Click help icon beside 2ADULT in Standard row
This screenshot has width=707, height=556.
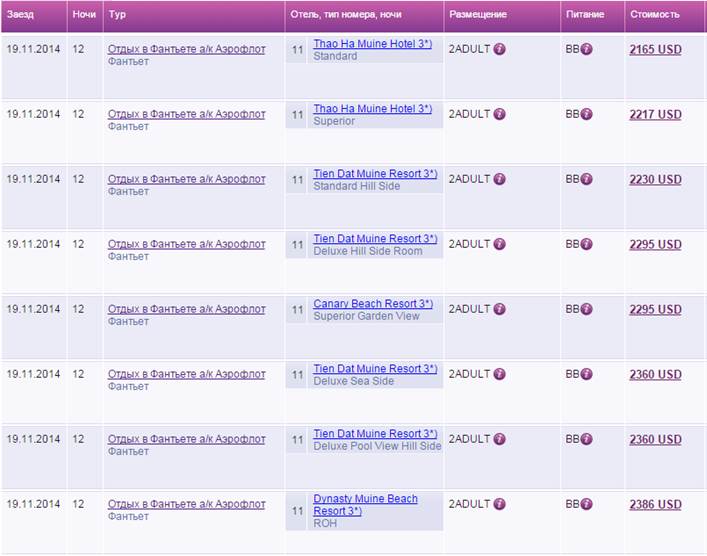[500, 49]
